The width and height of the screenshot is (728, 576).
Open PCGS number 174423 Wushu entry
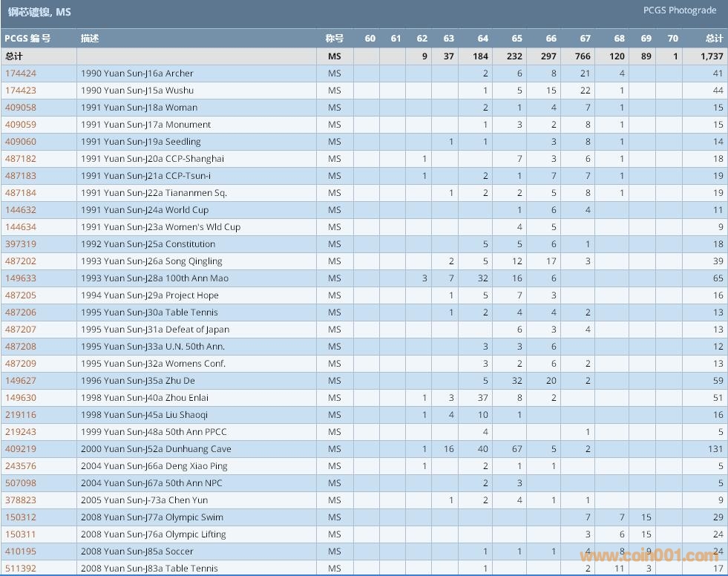[x=21, y=91]
